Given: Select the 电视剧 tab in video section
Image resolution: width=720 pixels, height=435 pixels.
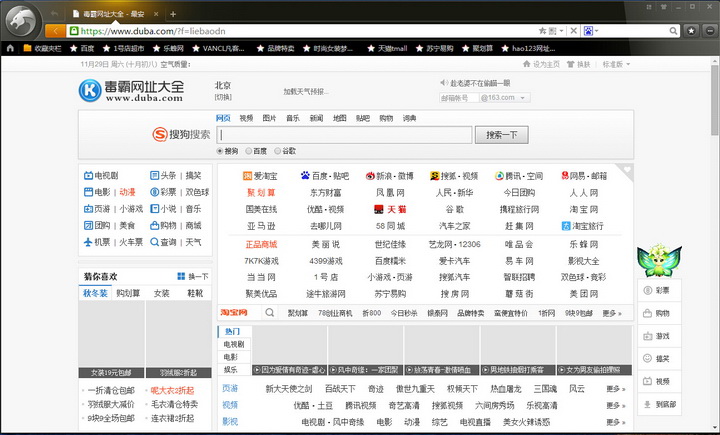Looking at the screenshot, I should tap(234, 344).
